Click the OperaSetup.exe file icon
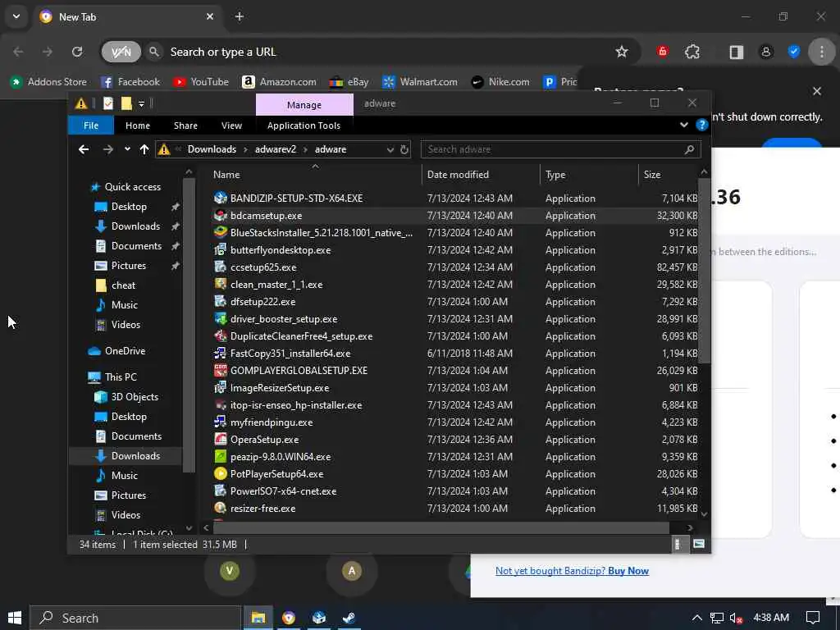 point(220,440)
